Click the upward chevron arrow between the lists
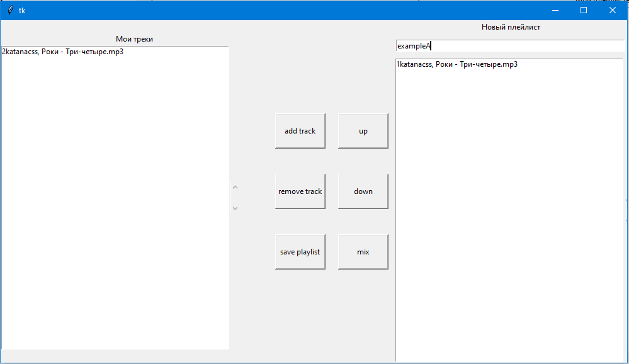 point(235,186)
